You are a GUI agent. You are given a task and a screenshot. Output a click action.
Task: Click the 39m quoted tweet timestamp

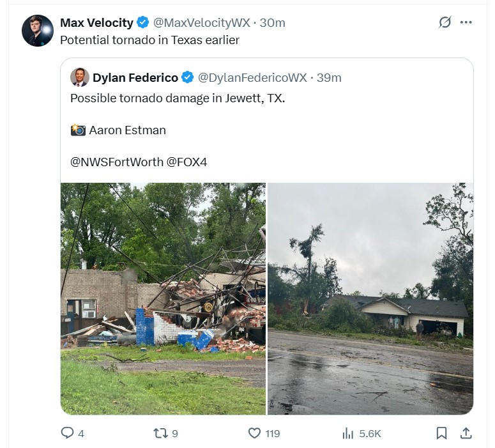coord(329,78)
